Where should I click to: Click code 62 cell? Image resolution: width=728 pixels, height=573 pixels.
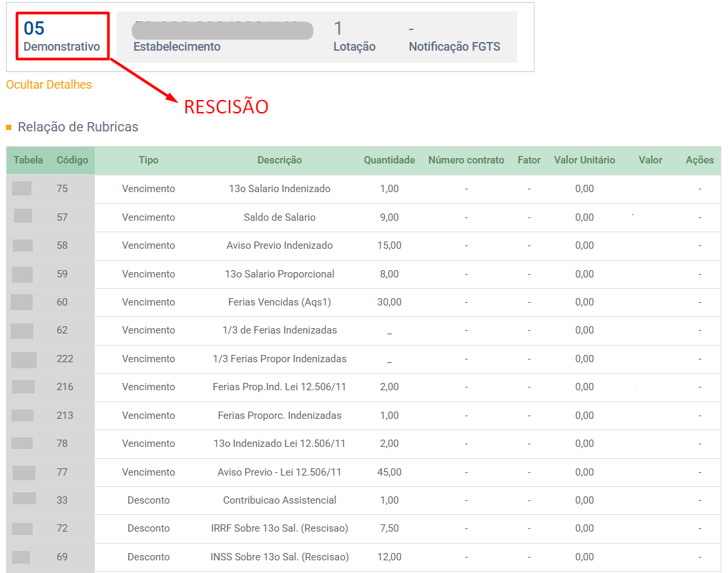pos(62,330)
